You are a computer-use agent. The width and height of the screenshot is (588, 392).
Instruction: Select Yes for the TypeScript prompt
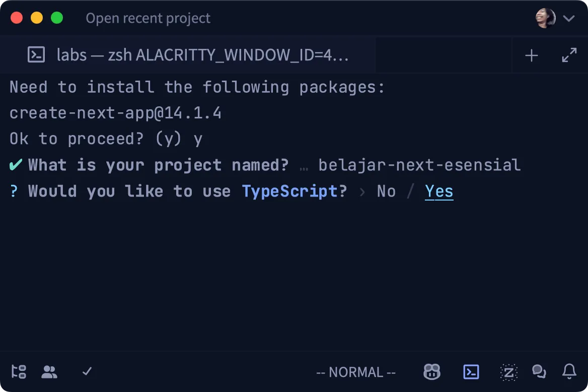[439, 191]
